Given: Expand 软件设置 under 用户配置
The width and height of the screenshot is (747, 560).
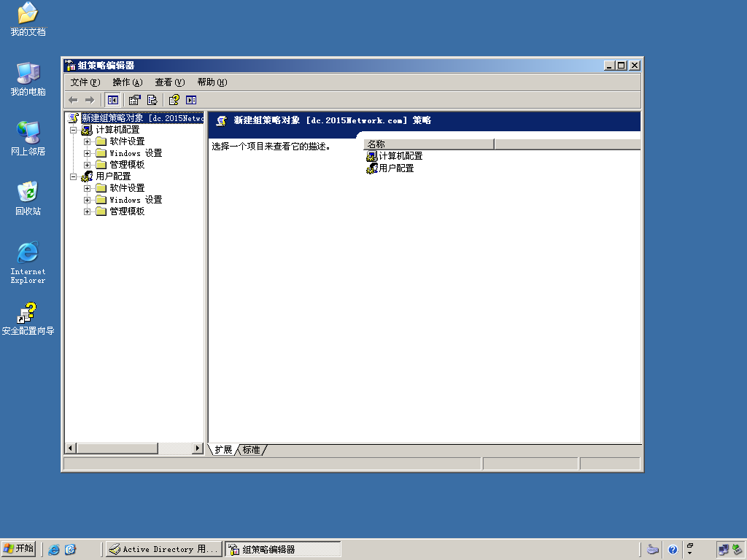Looking at the screenshot, I should point(88,188).
